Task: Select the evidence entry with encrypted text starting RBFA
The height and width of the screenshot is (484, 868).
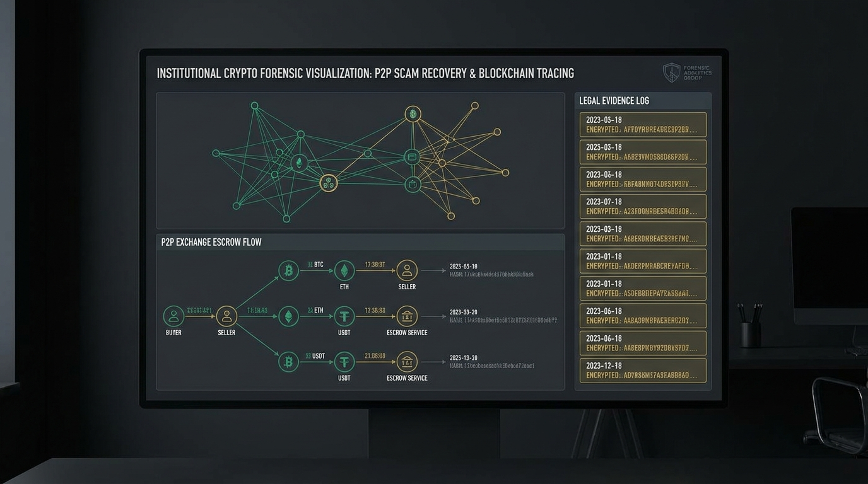Action: point(643,179)
